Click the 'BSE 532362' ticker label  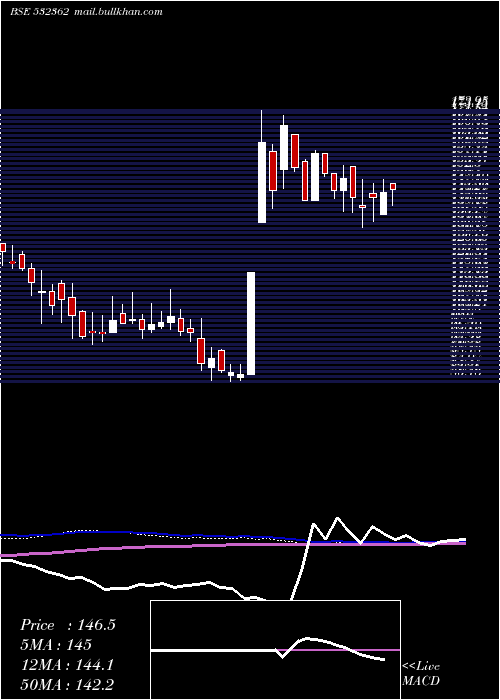pos(39,12)
